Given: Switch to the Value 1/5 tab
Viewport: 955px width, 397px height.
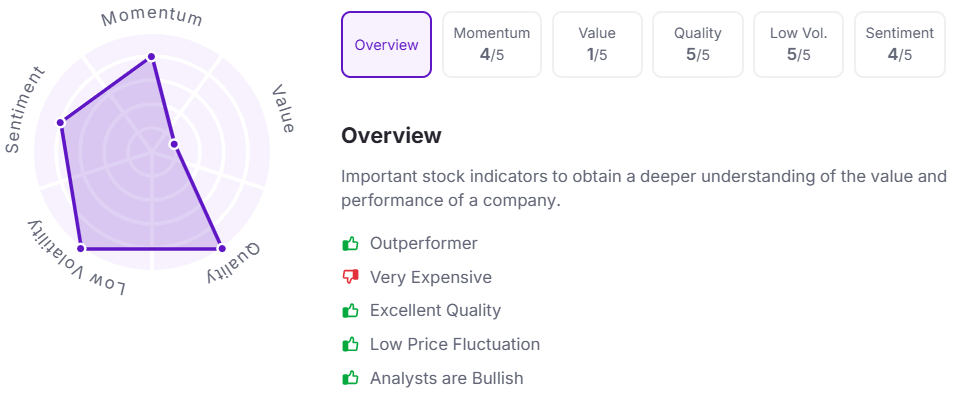Looking at the screenshot, I should coord(597,44).
